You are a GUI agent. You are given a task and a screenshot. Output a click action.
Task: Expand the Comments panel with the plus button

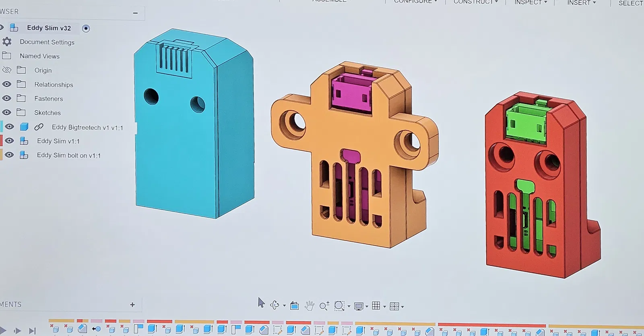point(132,305)
